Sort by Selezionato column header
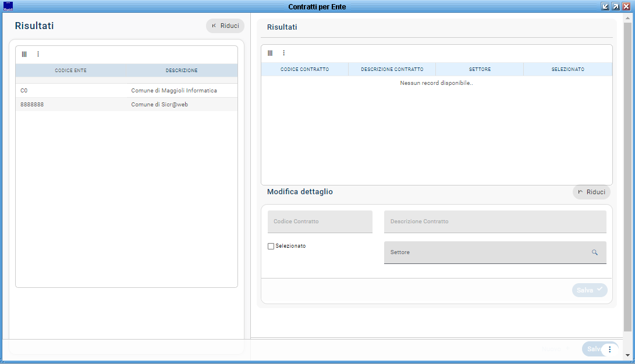 567,69
